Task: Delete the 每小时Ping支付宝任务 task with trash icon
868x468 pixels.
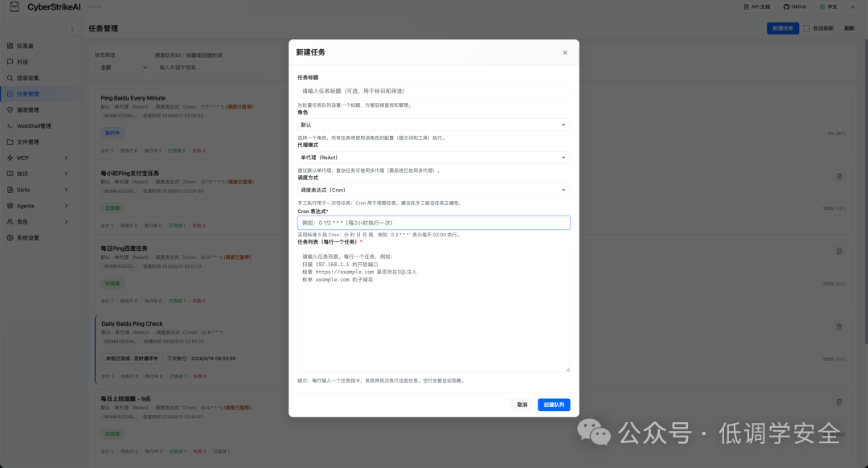Action: click(x=839, y=176)
